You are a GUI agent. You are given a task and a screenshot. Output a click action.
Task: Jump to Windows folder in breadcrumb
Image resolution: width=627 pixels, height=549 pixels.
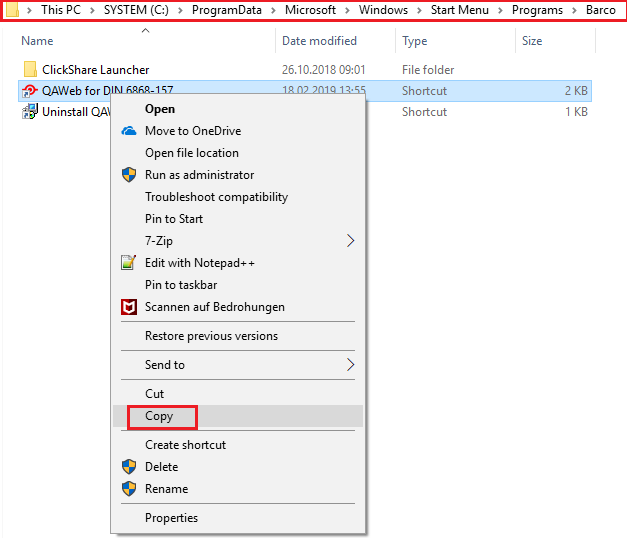click(383, 10)
